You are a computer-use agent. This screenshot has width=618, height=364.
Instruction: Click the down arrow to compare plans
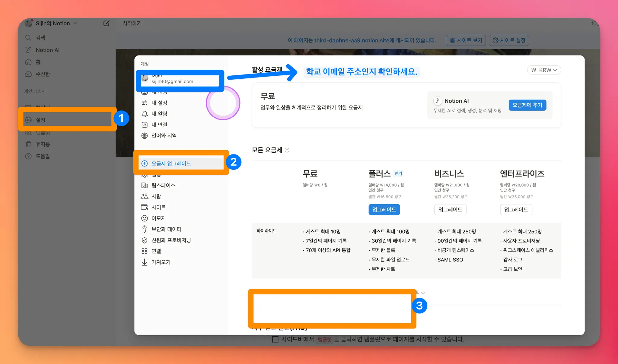point(423,292)
